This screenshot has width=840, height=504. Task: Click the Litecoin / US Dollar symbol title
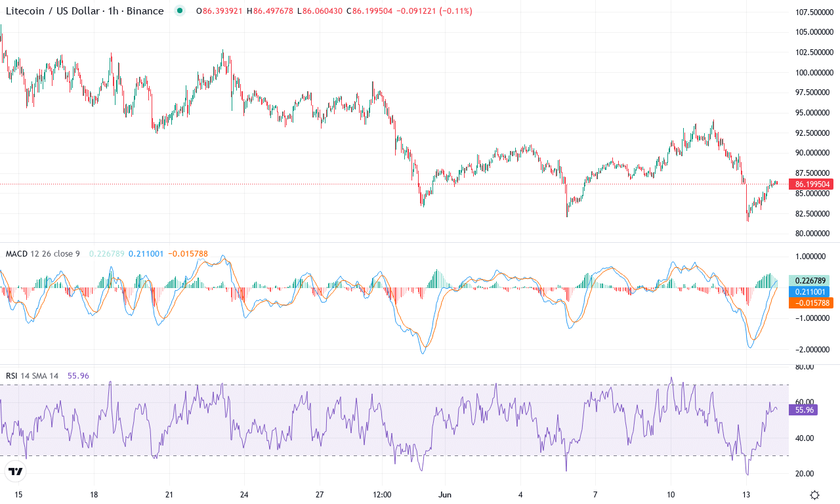pos(84,10)
